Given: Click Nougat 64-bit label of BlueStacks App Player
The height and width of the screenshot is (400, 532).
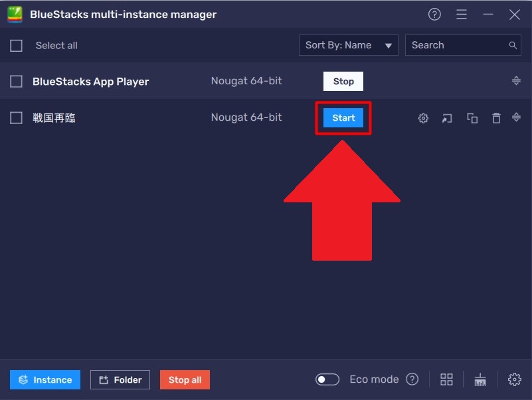Looking at the screenshot, I should pos(246,81).
